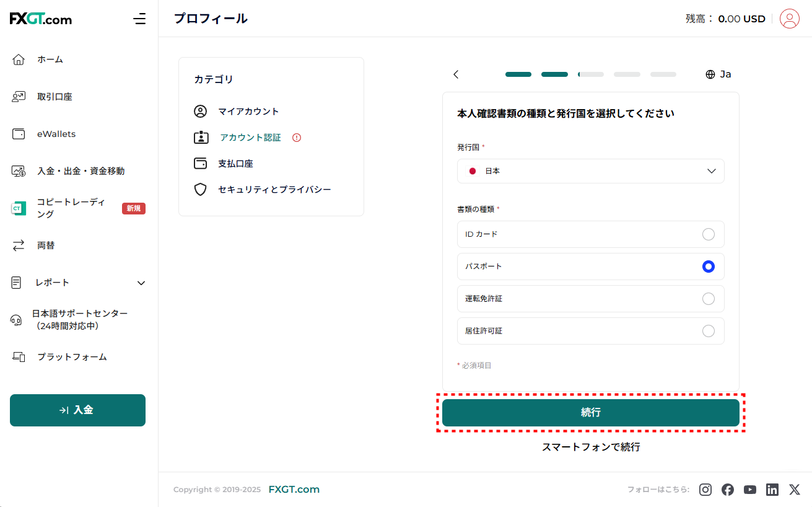Viewport: 812px width, 507px height.
Task: Open マイアカウント category item
Action: pyautogui.click(x=248, y=112)
